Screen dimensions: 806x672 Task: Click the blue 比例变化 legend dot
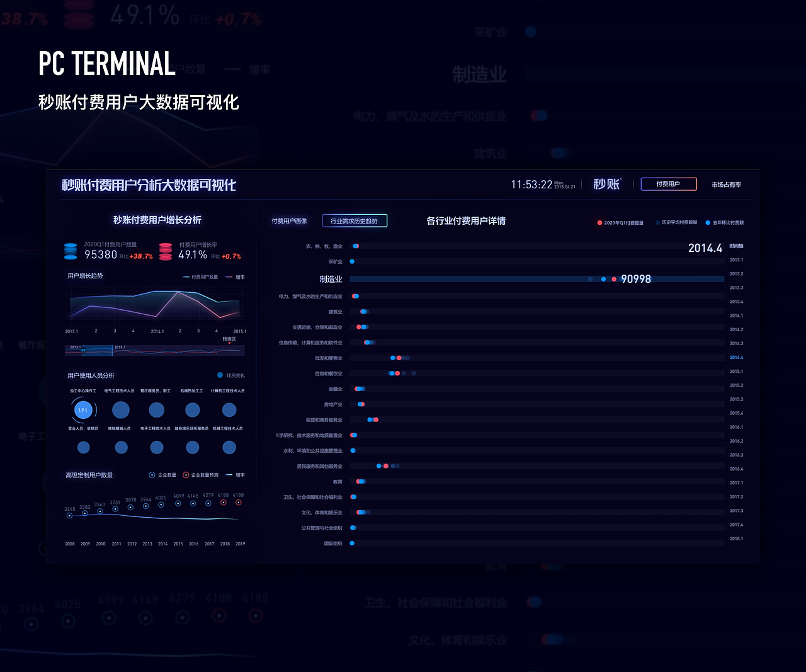(220, 375)
